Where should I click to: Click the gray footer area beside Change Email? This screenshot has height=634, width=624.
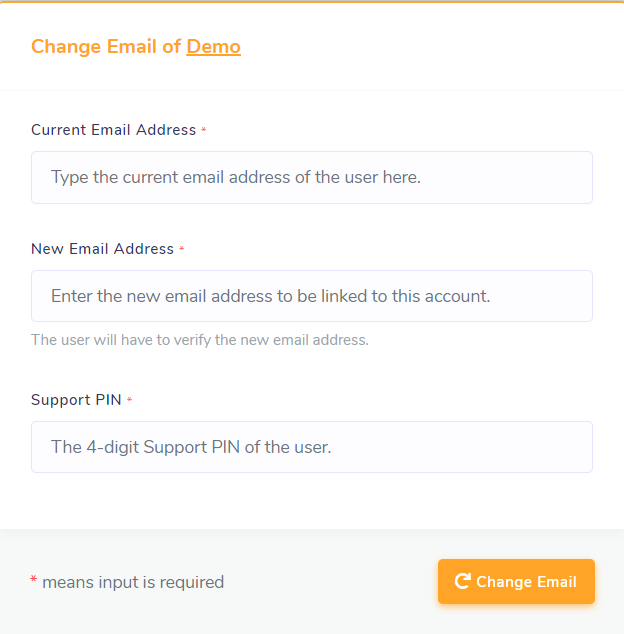(331, 581)
